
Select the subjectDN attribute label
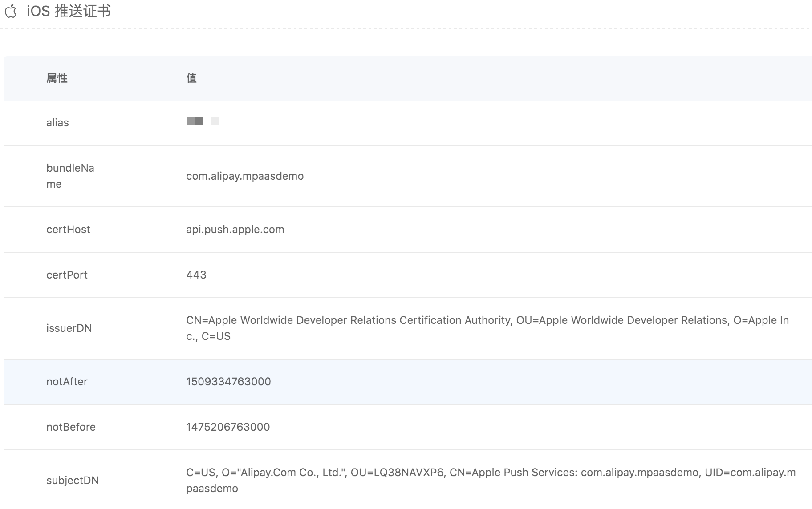pyautogui.click(x=73, y=481)
